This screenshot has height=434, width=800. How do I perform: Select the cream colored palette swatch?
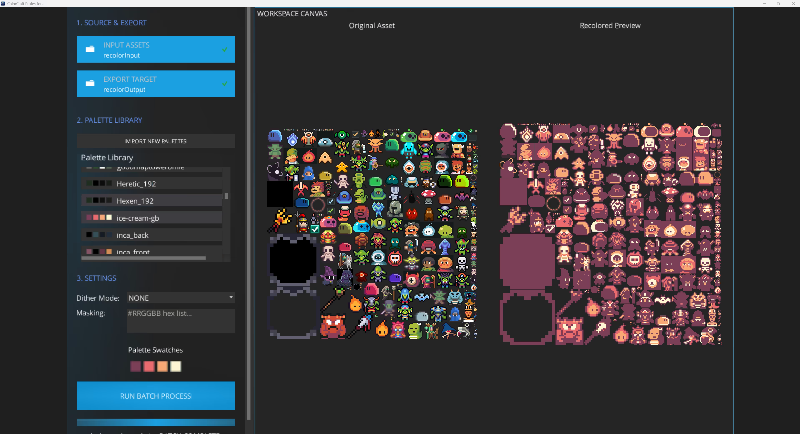click(175, 365)
